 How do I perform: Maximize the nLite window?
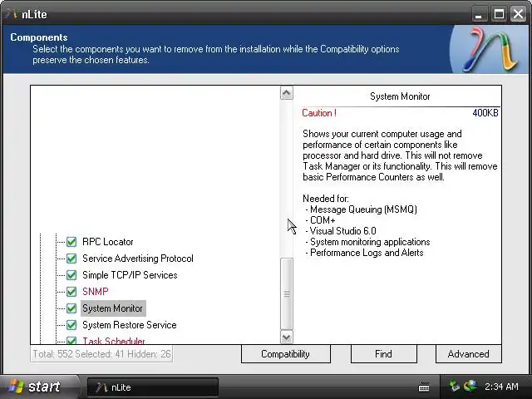pos(499,14)
